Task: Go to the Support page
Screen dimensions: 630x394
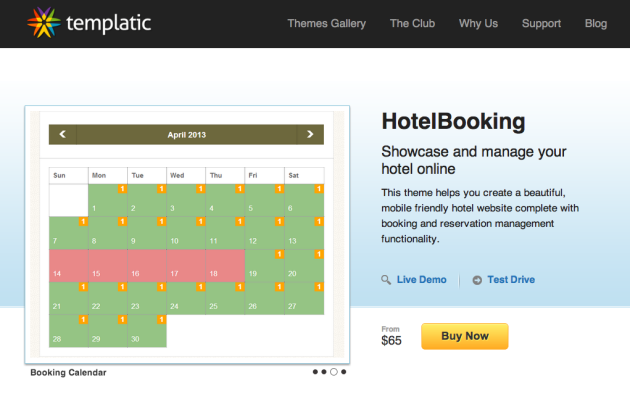Action: 541,24
